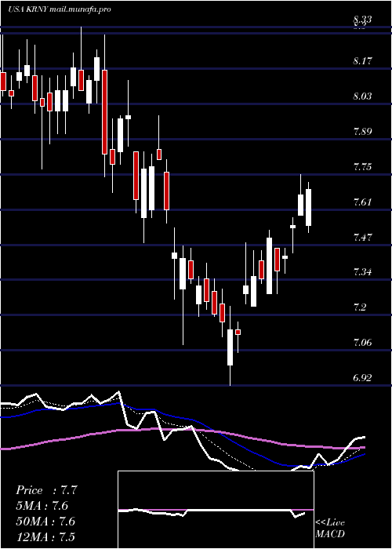Click the MACD inset chart panel
The width and height of the screenshot is (392, 549).
(x=216, y=510)
